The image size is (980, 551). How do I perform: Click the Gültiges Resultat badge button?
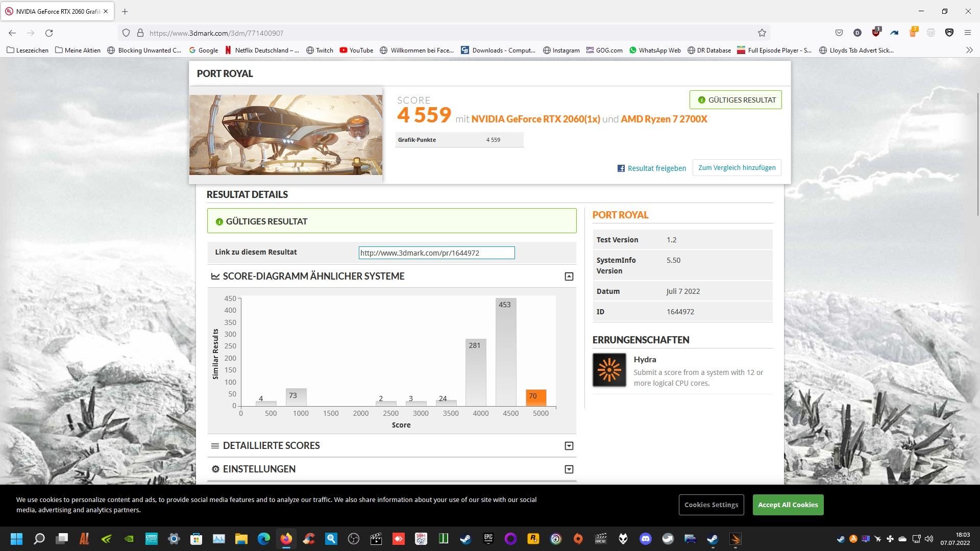[x=736, y=100]
